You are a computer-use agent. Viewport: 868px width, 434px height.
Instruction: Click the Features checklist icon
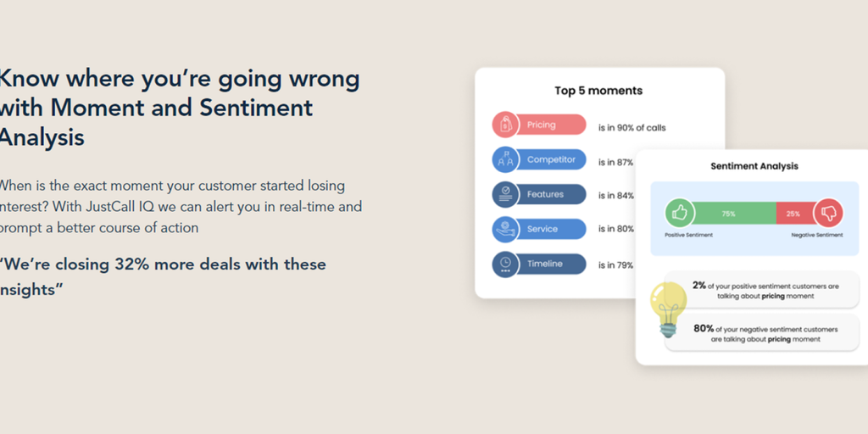coord(506,194)
